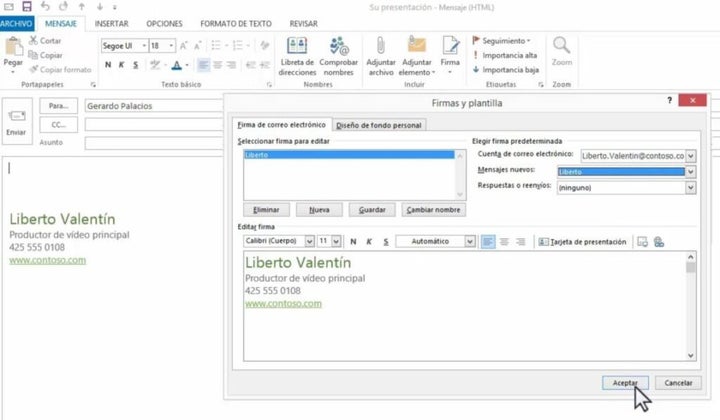Viewport: 720px width, 420px height.
Task: Insert picture icon in signature editor
Action: tap(643, 242)
